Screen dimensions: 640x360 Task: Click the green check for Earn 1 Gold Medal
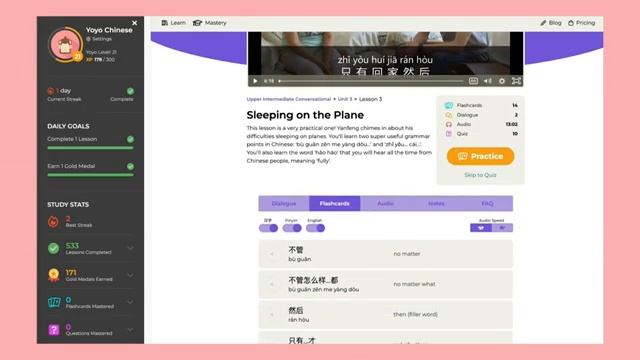pyautogui.click(x=130, y=166)
